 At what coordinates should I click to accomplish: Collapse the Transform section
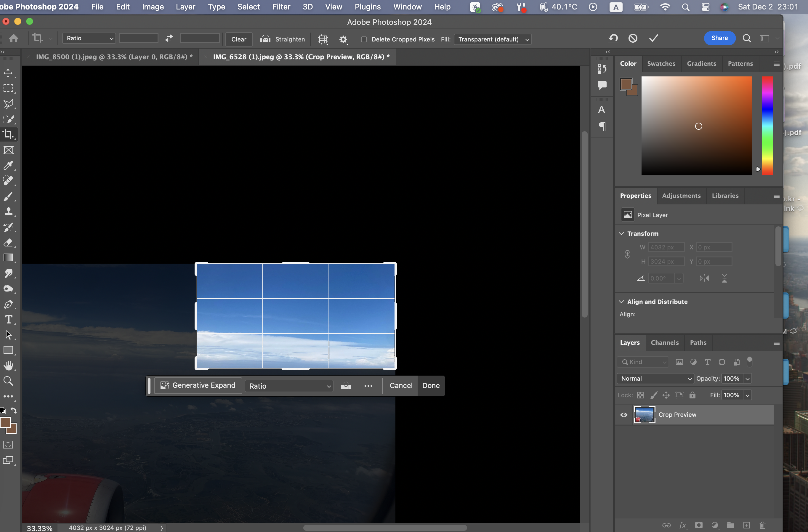click(x=621, y=234)
